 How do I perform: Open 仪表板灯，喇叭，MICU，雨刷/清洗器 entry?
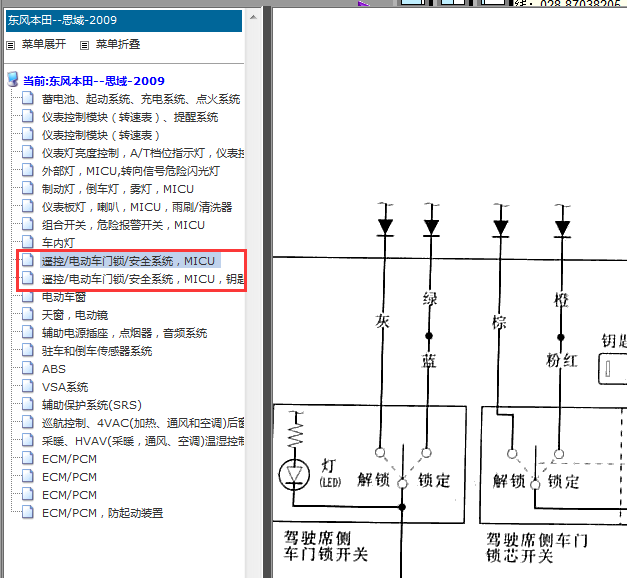(x=137, y=207)
